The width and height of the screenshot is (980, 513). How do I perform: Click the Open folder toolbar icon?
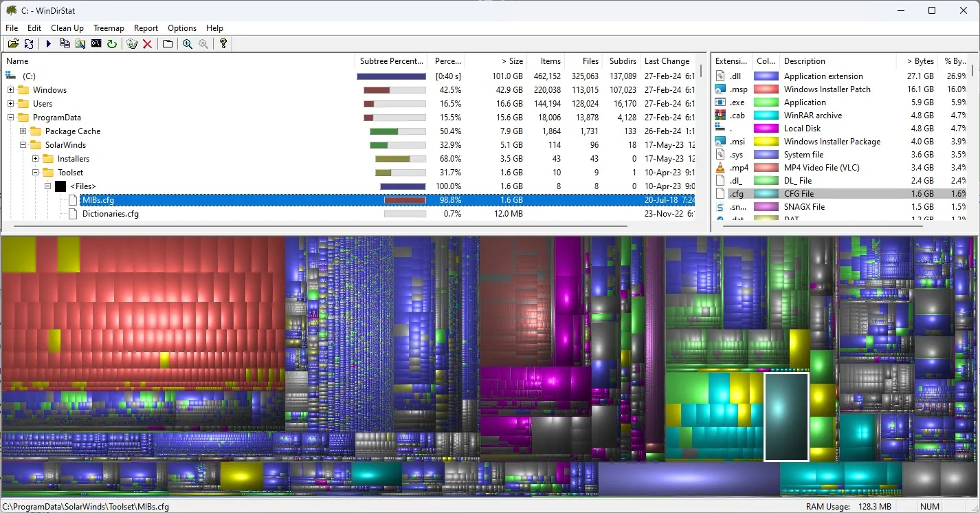13,44
